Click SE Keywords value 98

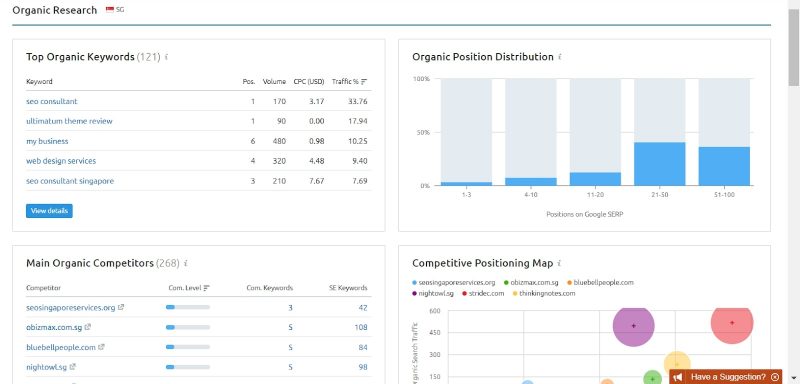tap(363, 367)
